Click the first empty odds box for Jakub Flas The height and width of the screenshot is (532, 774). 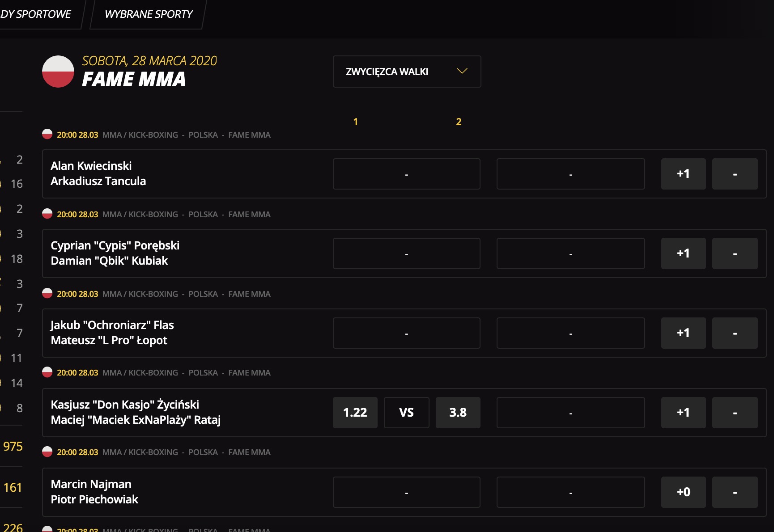(x=406, y=333)
